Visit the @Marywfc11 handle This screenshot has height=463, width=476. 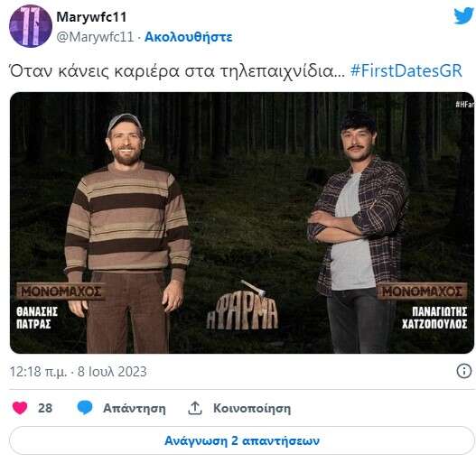(95, 37)
